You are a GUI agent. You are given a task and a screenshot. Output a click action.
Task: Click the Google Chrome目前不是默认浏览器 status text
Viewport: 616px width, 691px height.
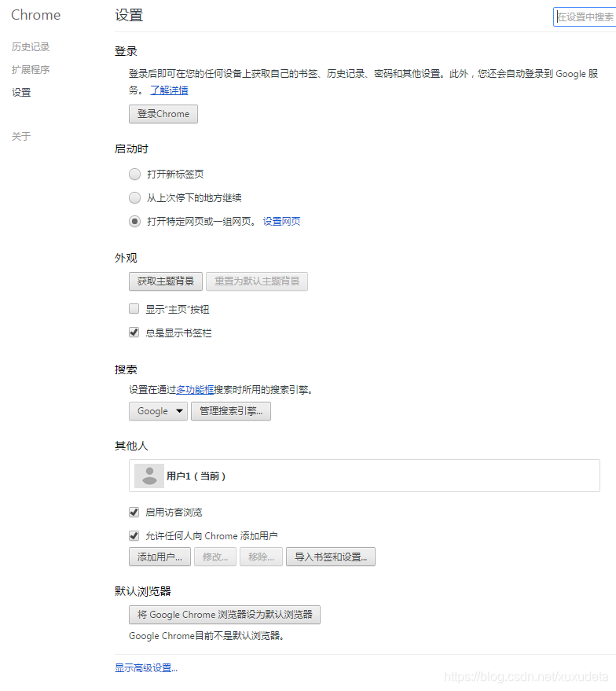(x=206, y=636)
